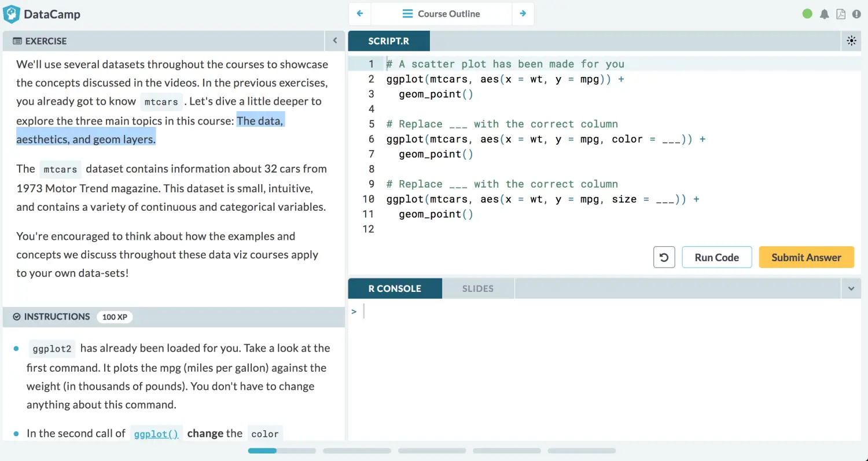Open the notifications bell
Viewport: 868px width, 461px height.
coord(825,14)
